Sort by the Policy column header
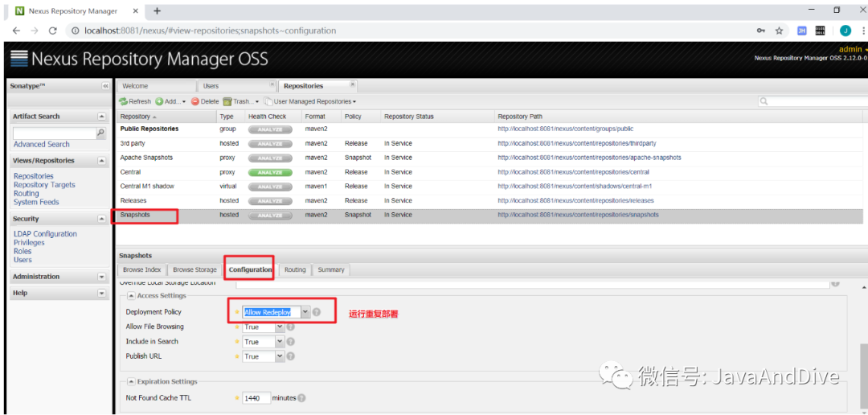 [x=360, y=117]
